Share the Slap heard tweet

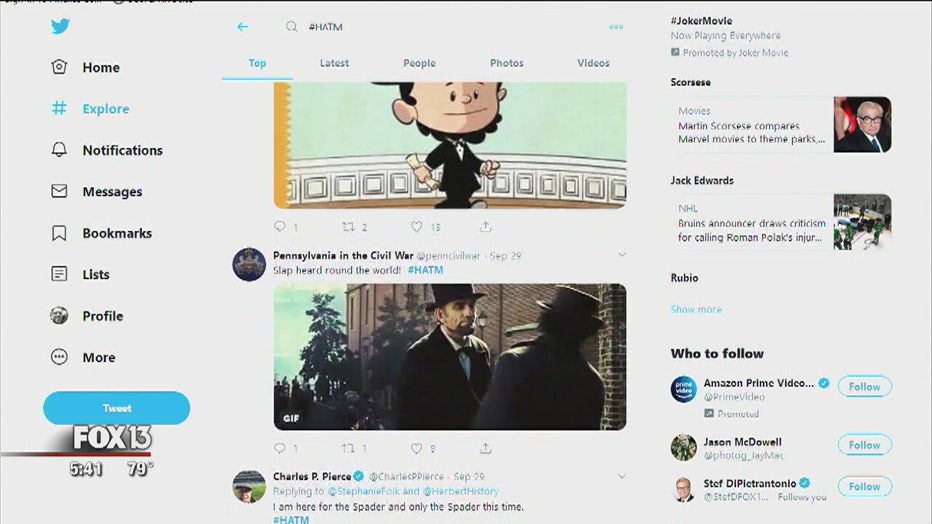coord(486,448)
